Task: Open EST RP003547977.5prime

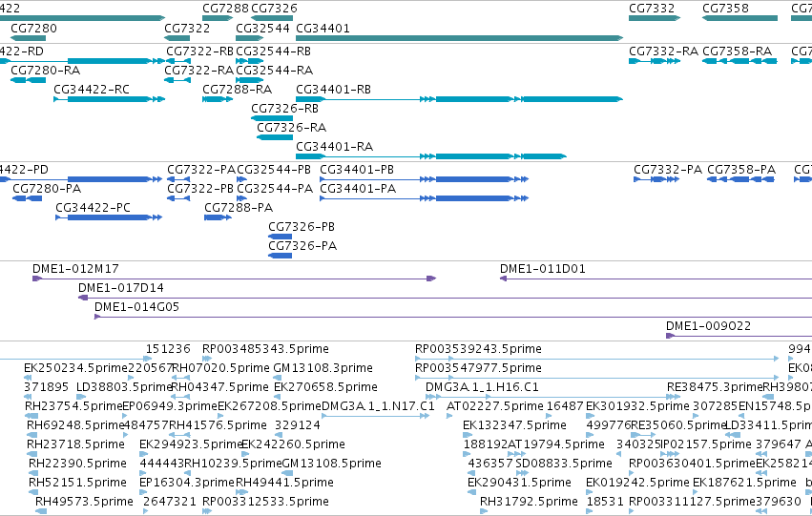Action: 596,378
